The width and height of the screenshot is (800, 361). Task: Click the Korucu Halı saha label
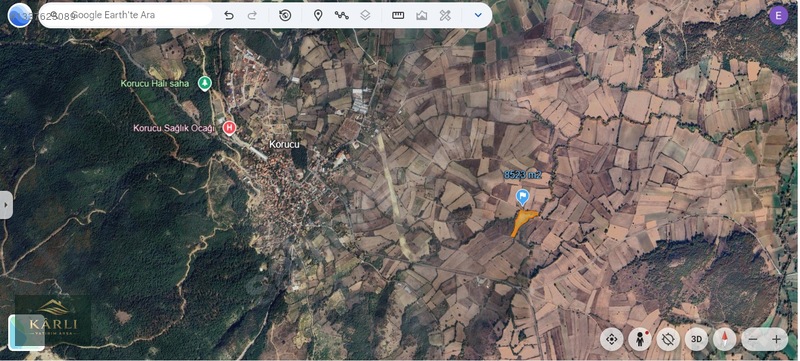(x=155, y=83)
